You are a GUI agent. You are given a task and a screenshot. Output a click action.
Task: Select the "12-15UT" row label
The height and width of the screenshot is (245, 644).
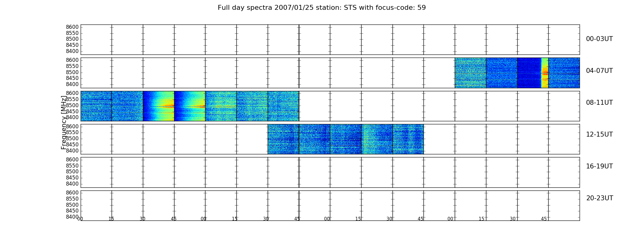click(x=599, y=134)
